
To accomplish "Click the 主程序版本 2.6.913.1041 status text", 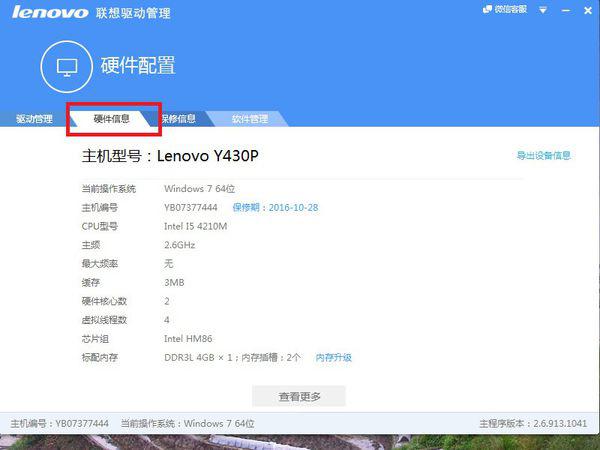I will coord(533,424).
